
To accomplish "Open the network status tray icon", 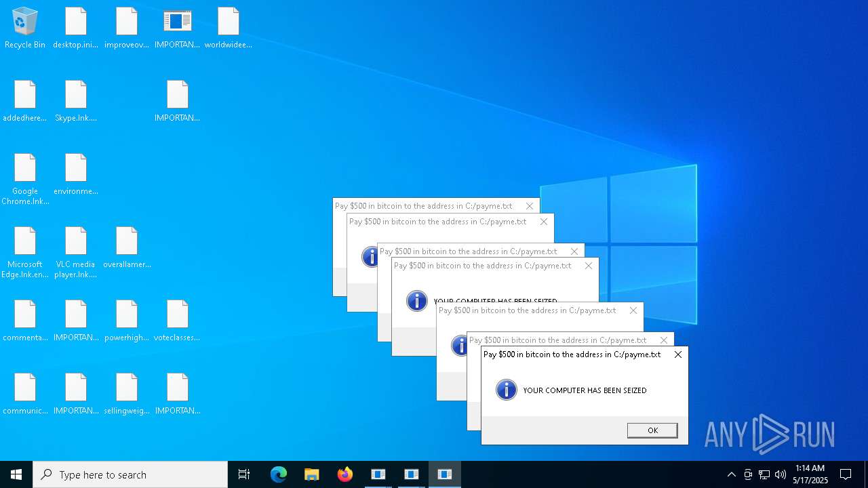I will [764, 474].
